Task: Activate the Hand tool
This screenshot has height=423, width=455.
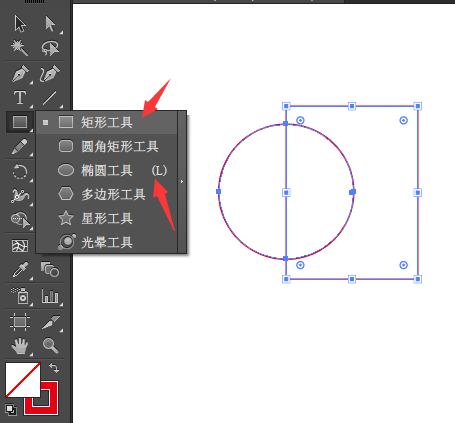Action: point(20,346)
